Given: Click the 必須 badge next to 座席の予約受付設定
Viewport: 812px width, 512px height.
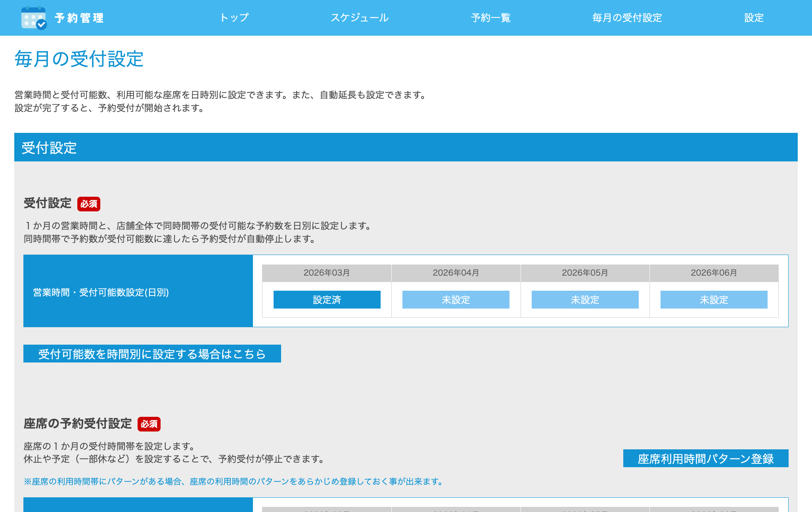Looking at the screenshot, I should 149,425.
